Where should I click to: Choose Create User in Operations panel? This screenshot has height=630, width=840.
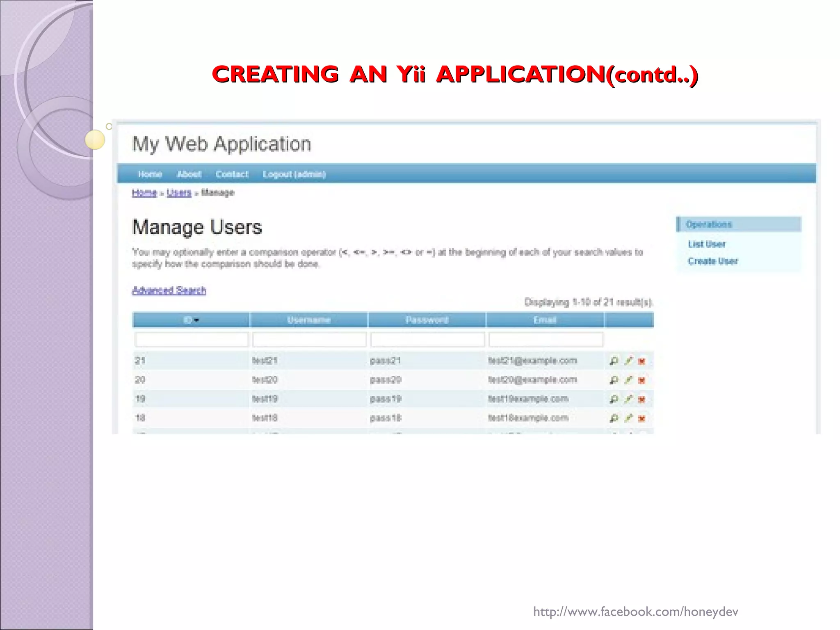[713, 261]
